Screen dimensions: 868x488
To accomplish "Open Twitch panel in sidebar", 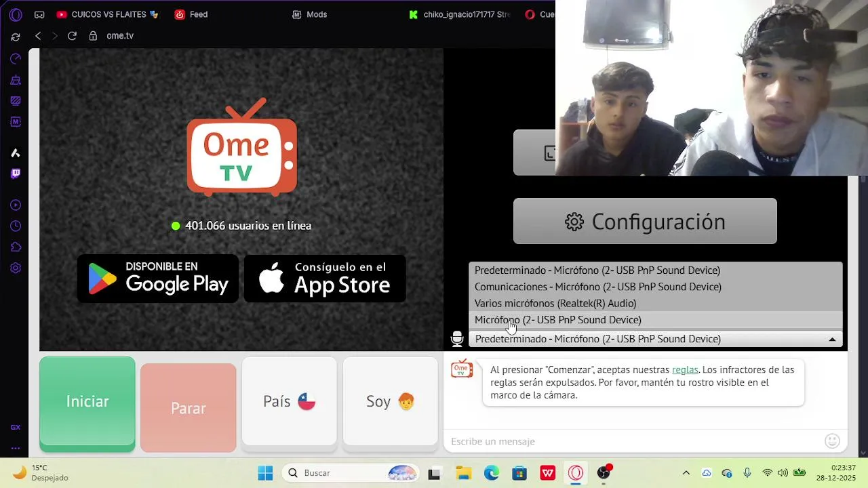I will pyautogui.click(x=16, y=174).
